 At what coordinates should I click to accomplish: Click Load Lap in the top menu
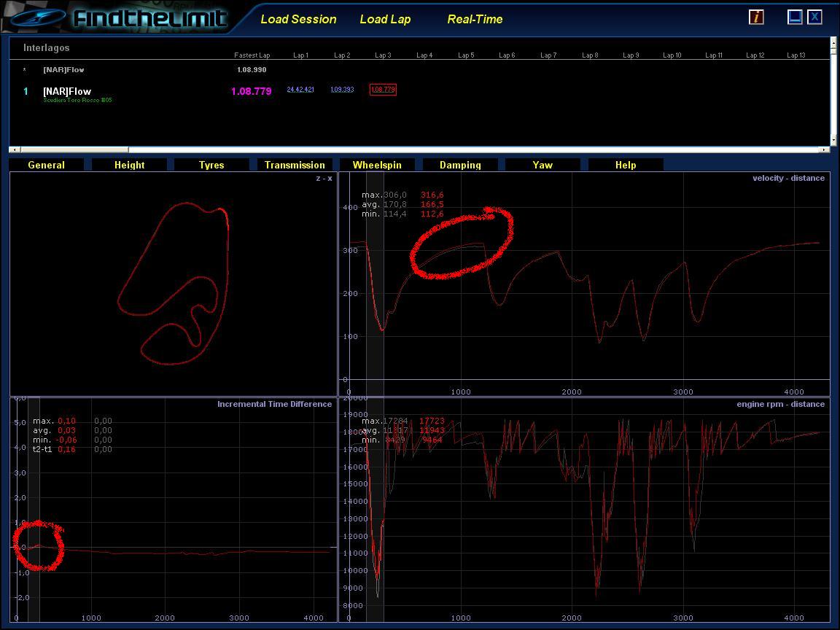pyautogui.click(x=385, y=20)
